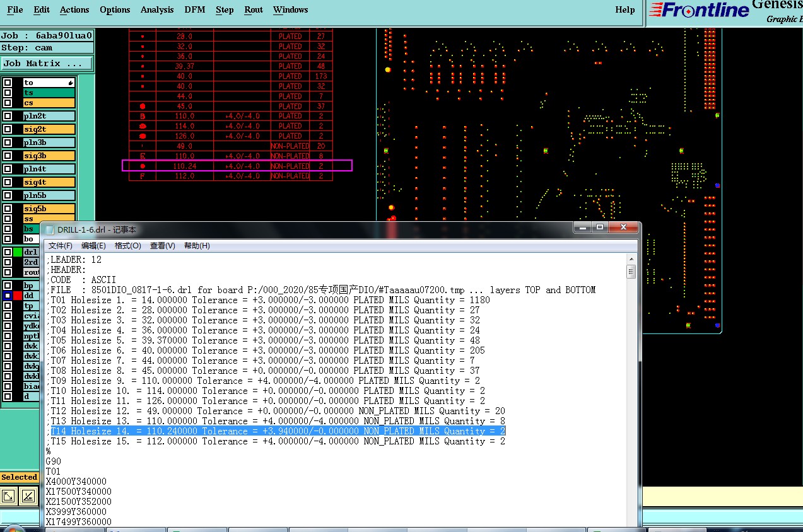Image resolution: width=803 pixels, height=532 pixels.
Task: Click the green color indicator beside drl layer
Action: coord(18,252)
